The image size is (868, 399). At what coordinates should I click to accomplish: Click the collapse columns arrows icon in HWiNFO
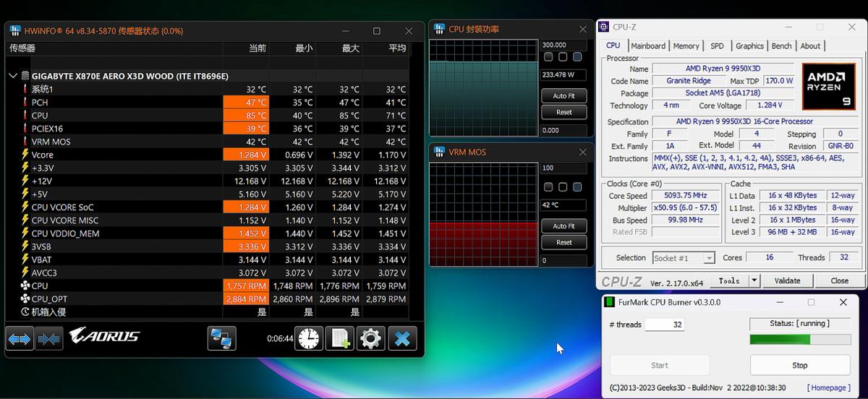click(x=48, y=338)
